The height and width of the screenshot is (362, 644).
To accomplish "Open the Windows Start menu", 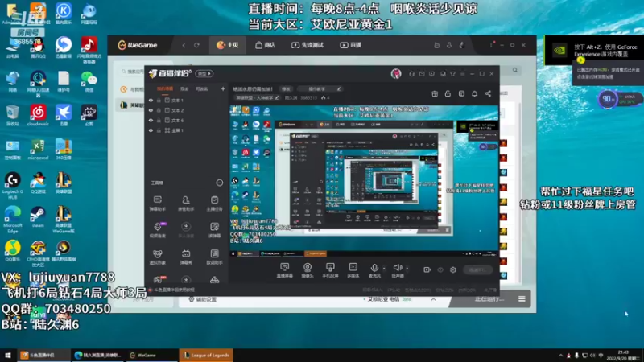I will click(x=8, y=355).
